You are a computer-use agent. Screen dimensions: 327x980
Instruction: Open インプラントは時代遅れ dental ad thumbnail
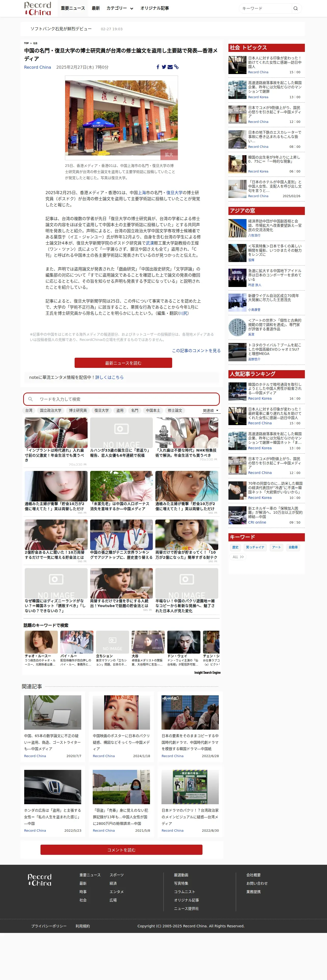click(x=56, y=433)
